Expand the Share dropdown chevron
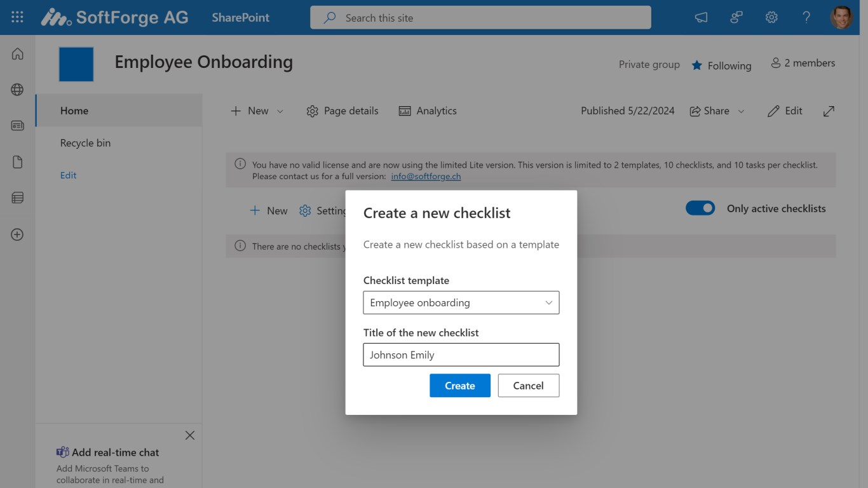The width and height of the screenshot is (868, 488). pyautogui.click(x=741, y=111)
